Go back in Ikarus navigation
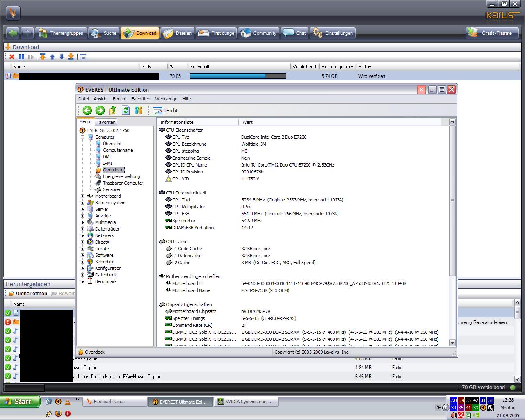The width and height of the screenshot is (525, 420). 13,33
